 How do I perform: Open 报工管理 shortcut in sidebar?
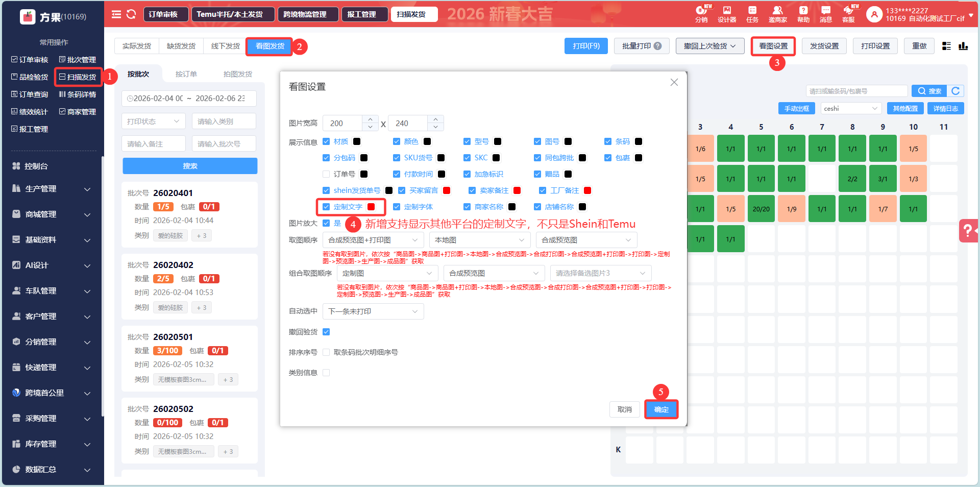click(x=30, y=129)
